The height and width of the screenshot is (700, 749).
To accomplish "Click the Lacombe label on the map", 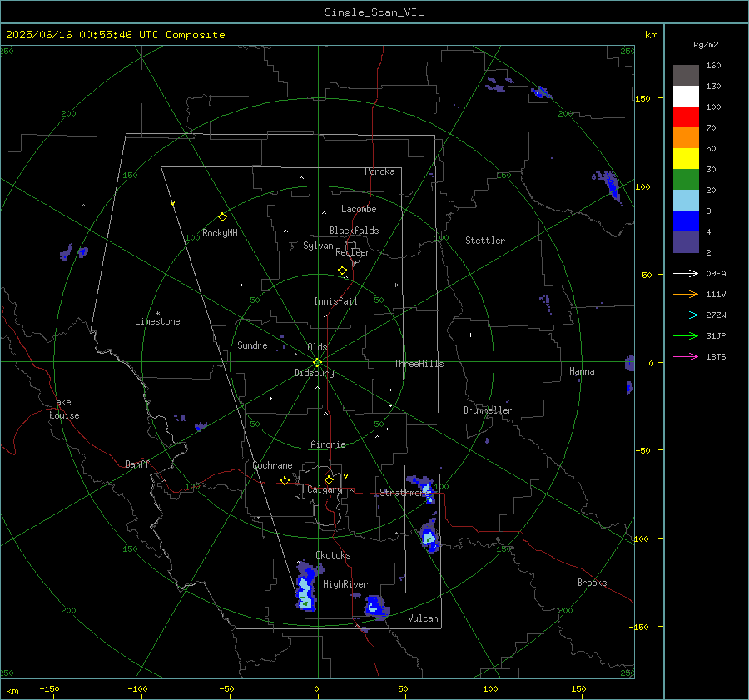I will pyautogui.click(x=359, y=209).
